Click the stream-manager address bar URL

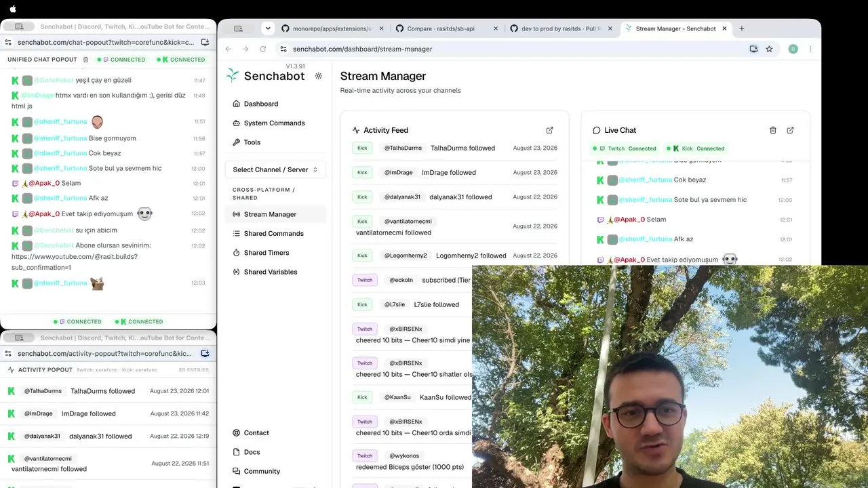(362, 49)
